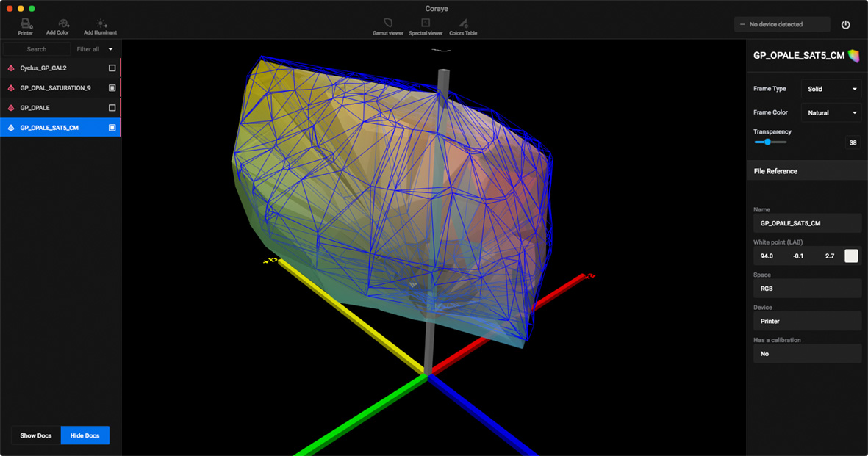868x456 pixels.
Task: Click the power icon button
Action: coord(845,25)
